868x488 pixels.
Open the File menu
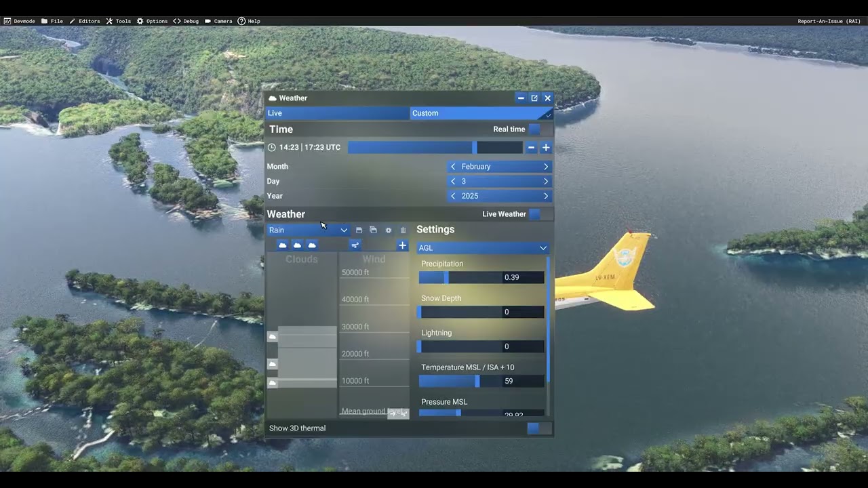52,21
